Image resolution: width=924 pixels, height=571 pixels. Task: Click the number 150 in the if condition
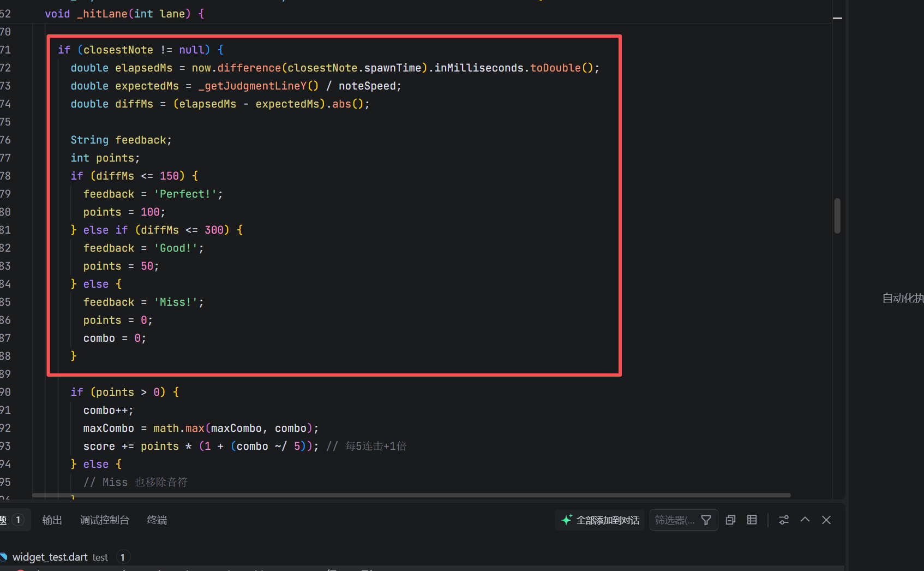point(169,176)
